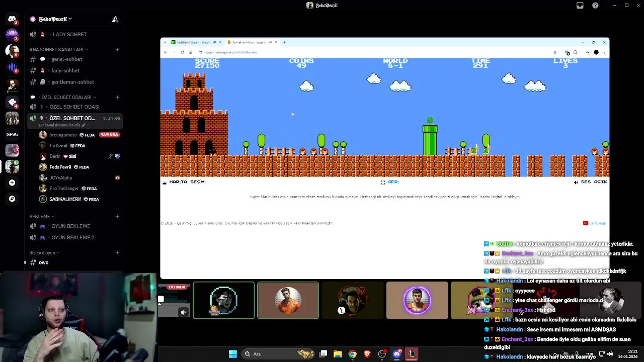Image resolution: width=644 pixels, height=362 pixels.
Task: Edit channel status pencil under ÖZEL SOHBET OD...
Action: (x=84, y=125)
